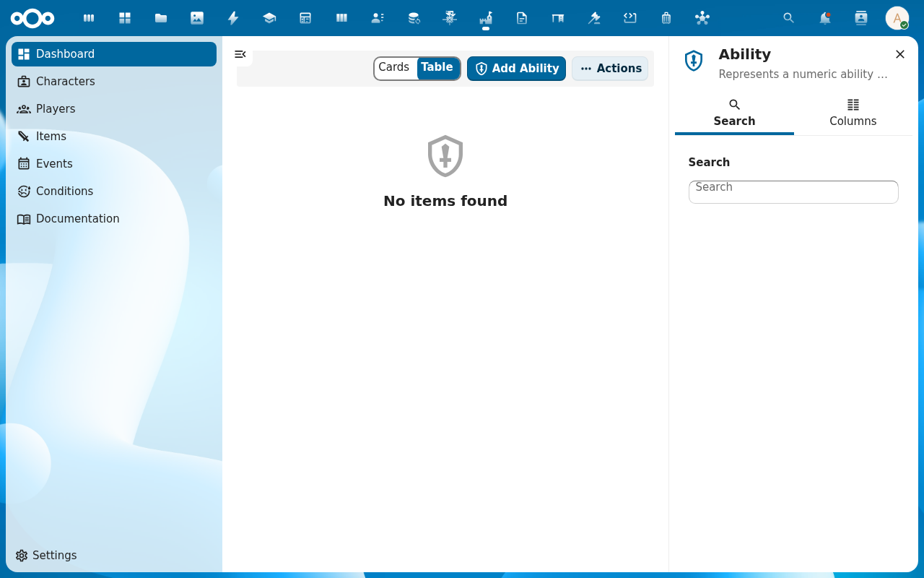Open the database sync app icon
The image size is (924, 578).
(x=414, y=18)
